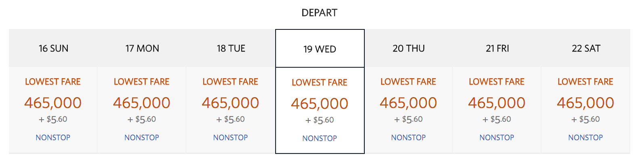This screenshot has height=162, width=644.
Task: Click the NONSTOP link under 16 SUN
Action: [x=53, y=137]
